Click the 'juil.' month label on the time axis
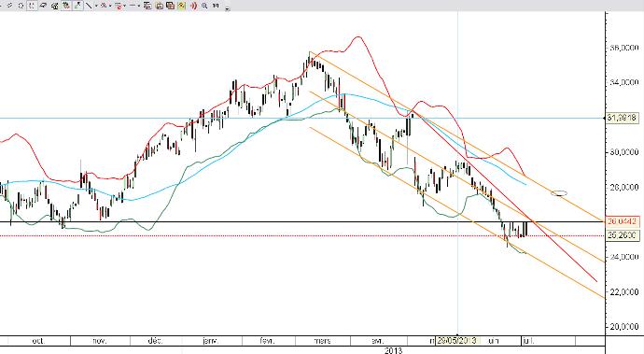Image resolution: width=644 pixels, height=354 pixels. point(528,341)
